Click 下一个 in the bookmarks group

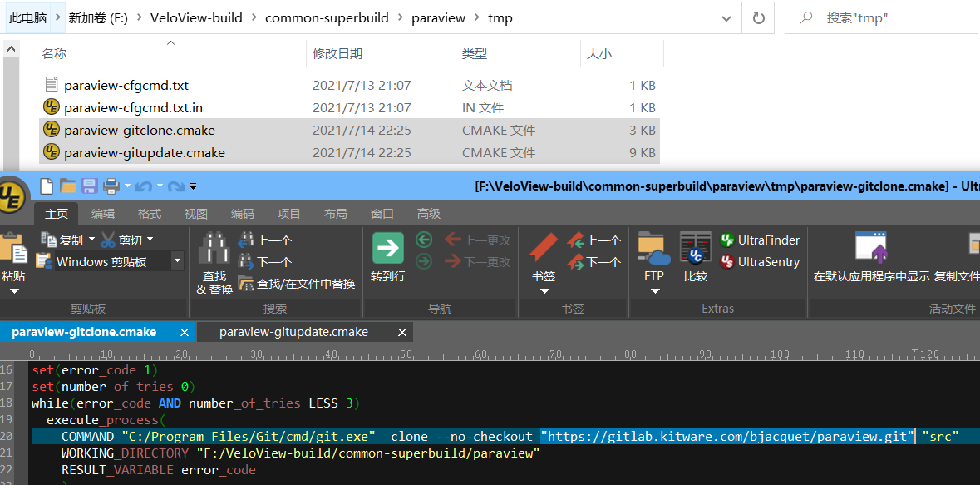[593, 261]
